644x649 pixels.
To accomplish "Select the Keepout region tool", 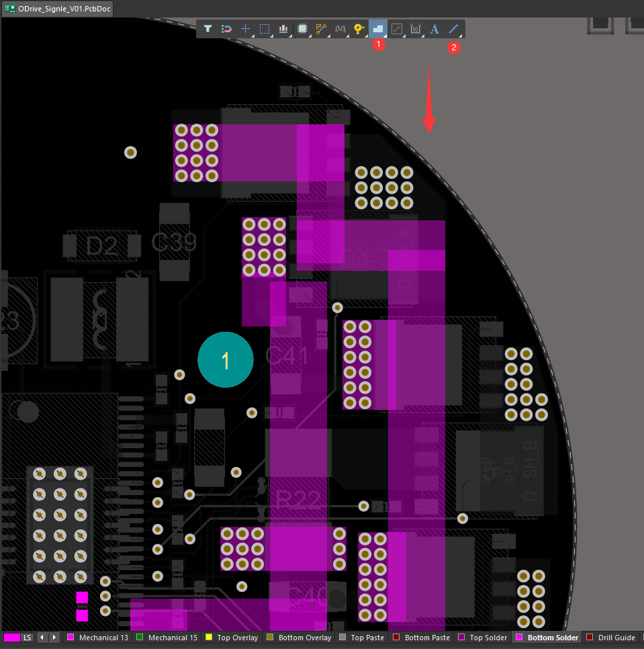I will [x=397, y=29].
